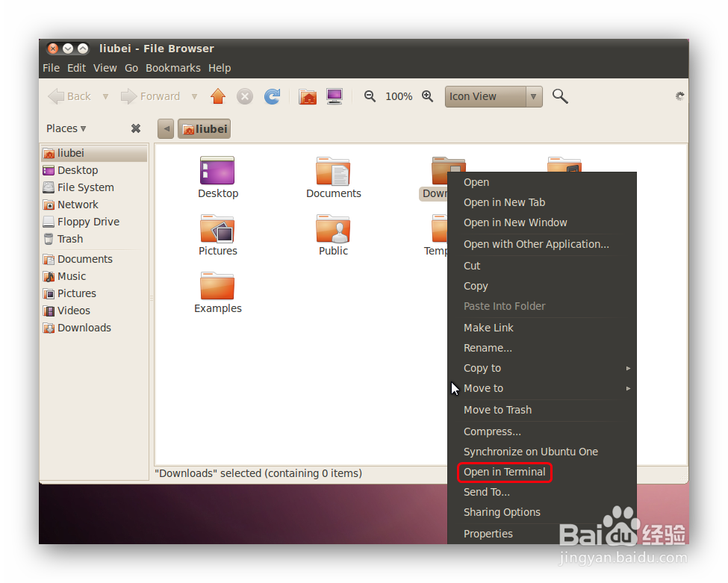Image resolution: width=728 pixels, height=583 pixels.
Task: Choose Open in New Window
Action: click(x=542, y=222)
